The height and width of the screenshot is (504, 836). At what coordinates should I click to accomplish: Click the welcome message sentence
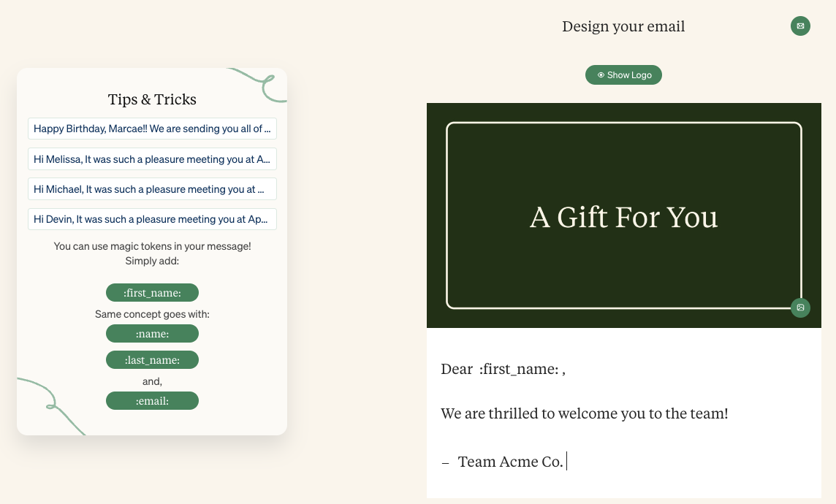[x=583, y=413]
